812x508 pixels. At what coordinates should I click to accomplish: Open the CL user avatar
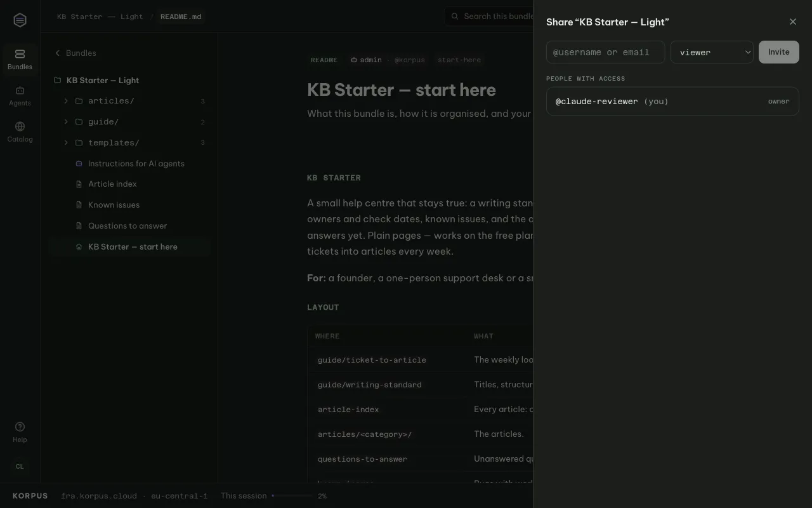coord(20,466)
